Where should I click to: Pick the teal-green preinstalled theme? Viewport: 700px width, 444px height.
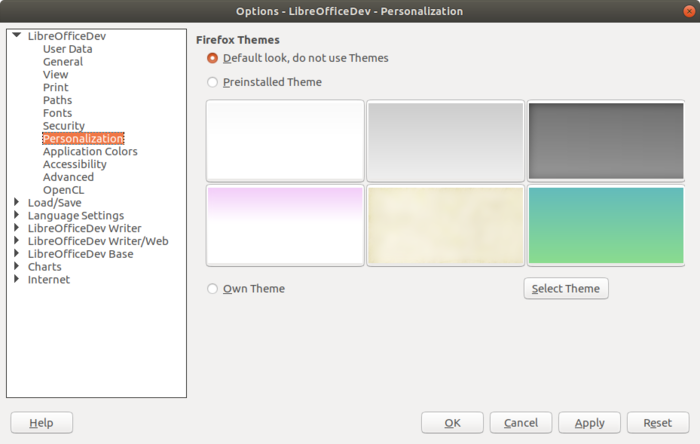tap(606, 225)
